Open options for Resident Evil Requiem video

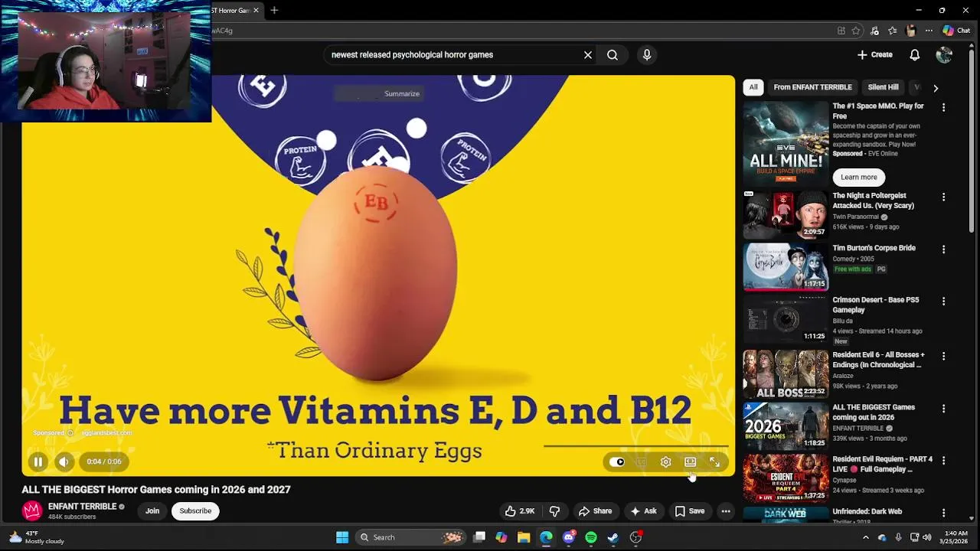pos(943,461)
